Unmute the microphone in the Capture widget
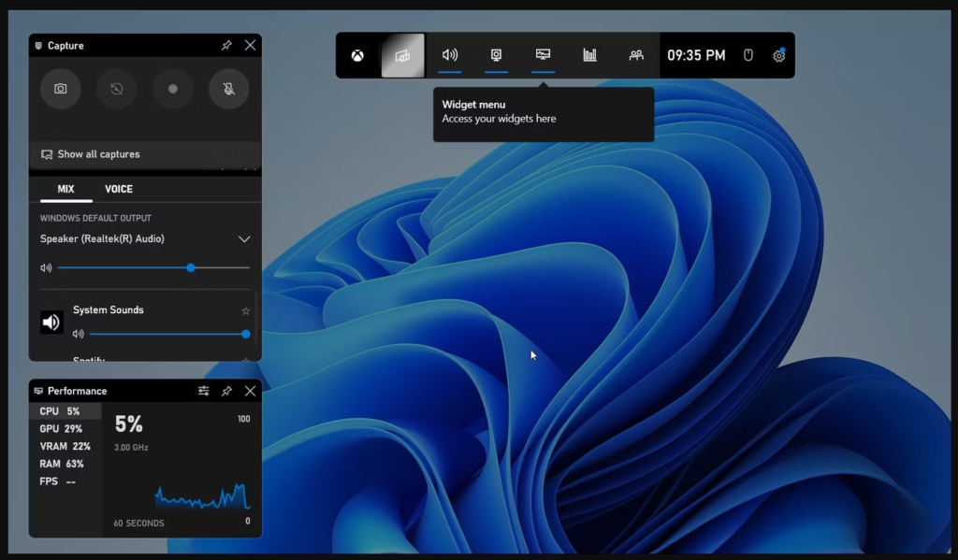This screenshot has width=958, height=560. pyautogui.click(x=229, y=89)
